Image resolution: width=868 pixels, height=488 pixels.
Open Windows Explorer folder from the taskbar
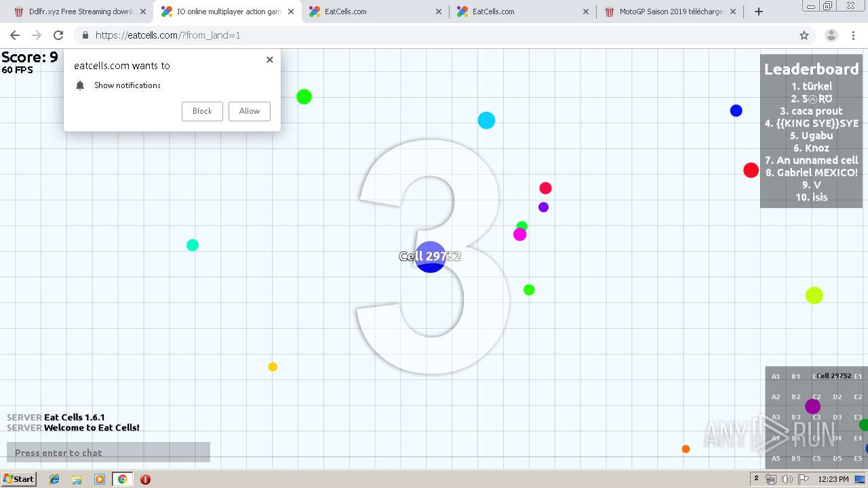[77, 479]
